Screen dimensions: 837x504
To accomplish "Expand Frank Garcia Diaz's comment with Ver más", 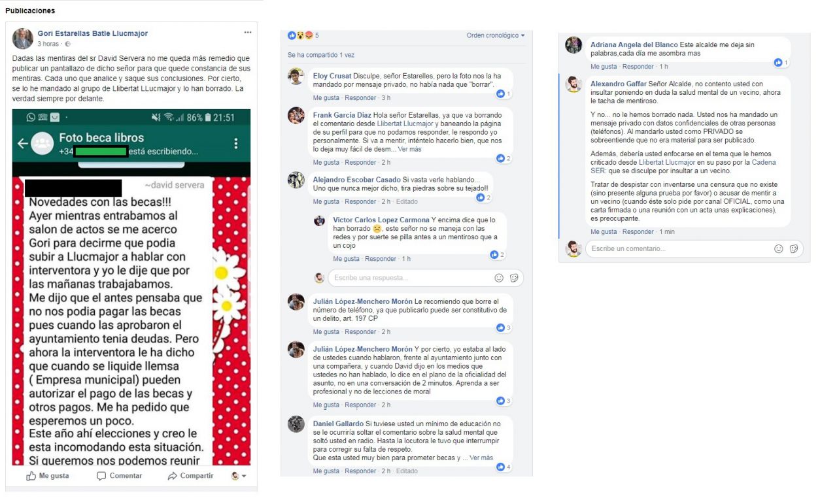I will [x=410, y=149].
